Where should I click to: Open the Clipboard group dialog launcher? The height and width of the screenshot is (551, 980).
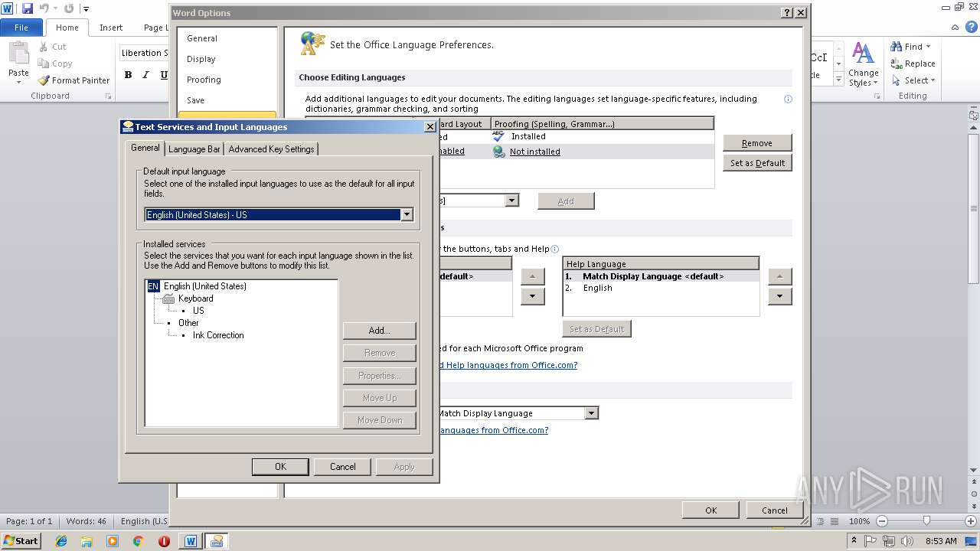click(108, 96)
